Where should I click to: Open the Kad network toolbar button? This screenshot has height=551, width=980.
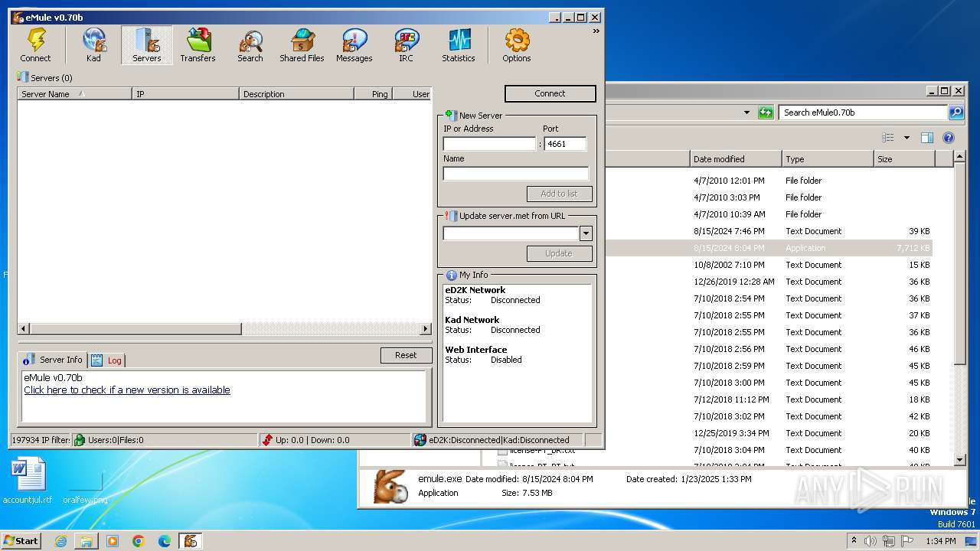(x=93, y=45)
